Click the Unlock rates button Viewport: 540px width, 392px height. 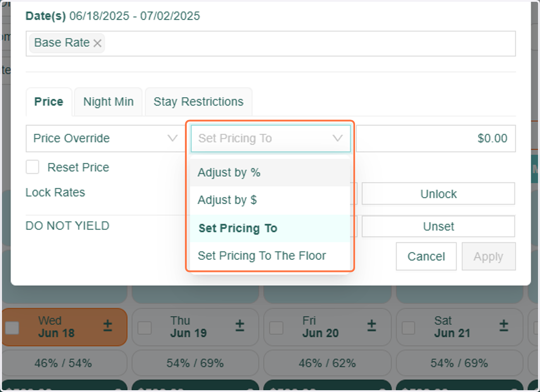[438, 194]
